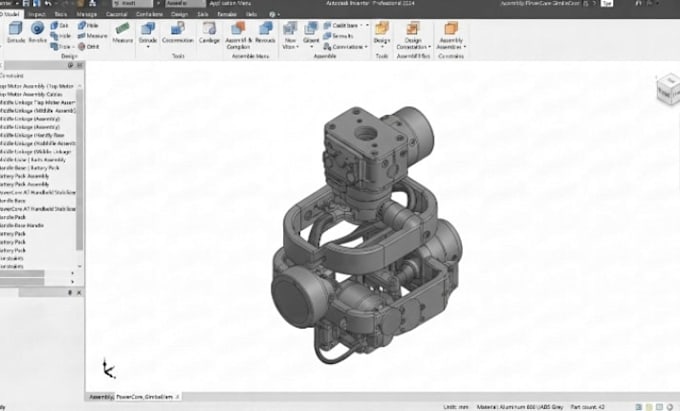The image size is (680, 411).
Task: Select the PowerCore_Gimbal document tab
Action: (x=147, y=397)
